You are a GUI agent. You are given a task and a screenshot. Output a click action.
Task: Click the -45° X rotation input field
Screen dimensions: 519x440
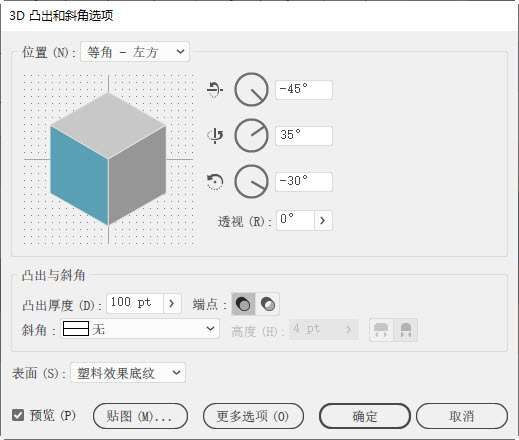[304, 90]
